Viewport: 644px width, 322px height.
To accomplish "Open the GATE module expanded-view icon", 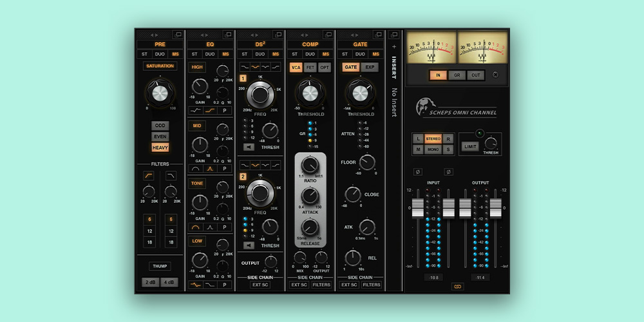I will click(378, 35).
